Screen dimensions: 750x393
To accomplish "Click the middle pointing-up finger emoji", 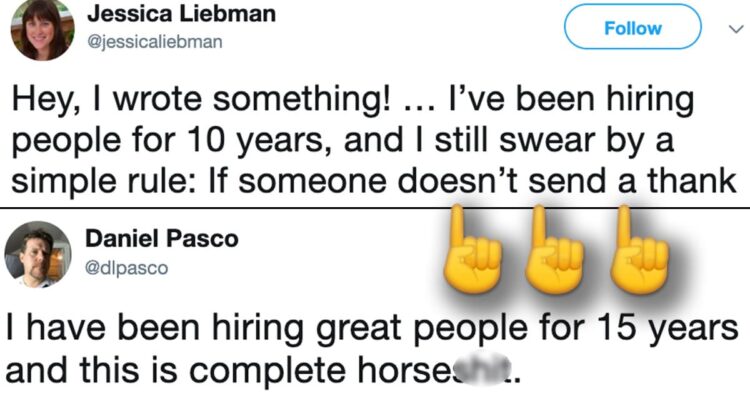I will coord(554,250).
